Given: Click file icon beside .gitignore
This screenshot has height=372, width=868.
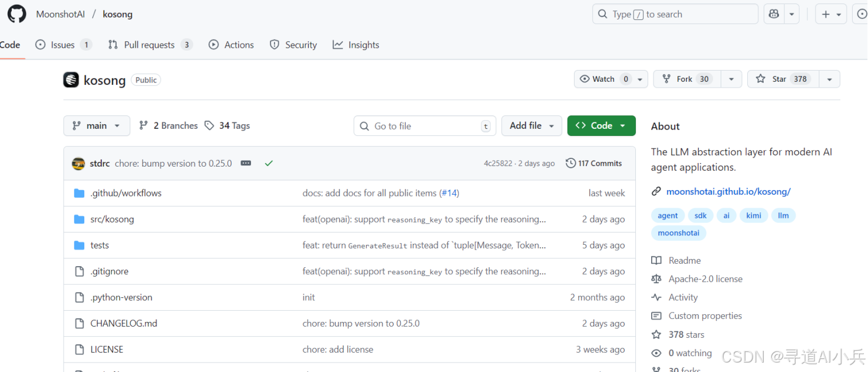Looking at the screenshot, I should tap(80, 271).
